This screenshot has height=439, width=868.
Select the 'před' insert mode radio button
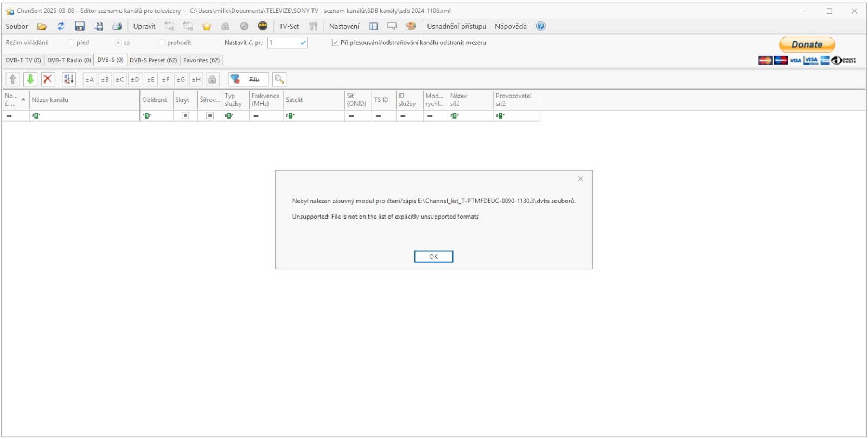click(71, 43)
